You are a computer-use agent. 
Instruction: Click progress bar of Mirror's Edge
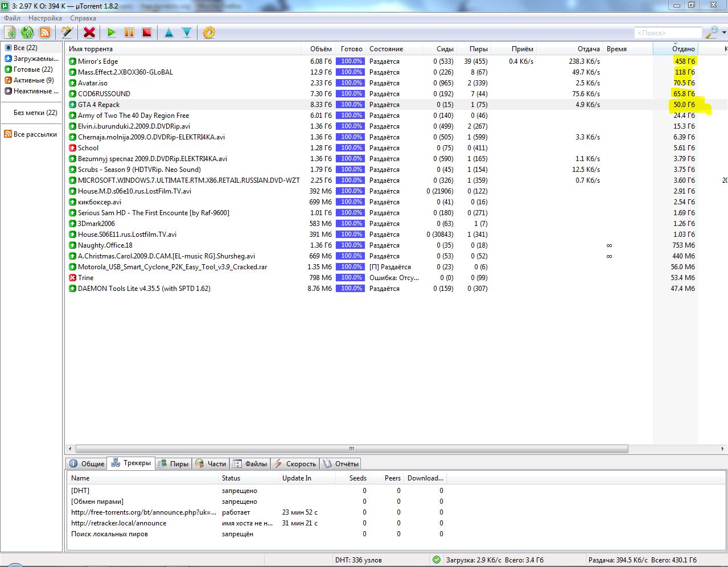coord(350,61)
